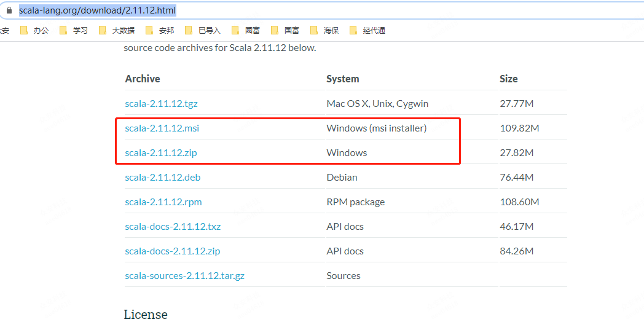Viewport: 644px width, 322px height.
Task: Download scala-sources-2.11.12.tar.gz sources
Action: click(x=185, y=275)
